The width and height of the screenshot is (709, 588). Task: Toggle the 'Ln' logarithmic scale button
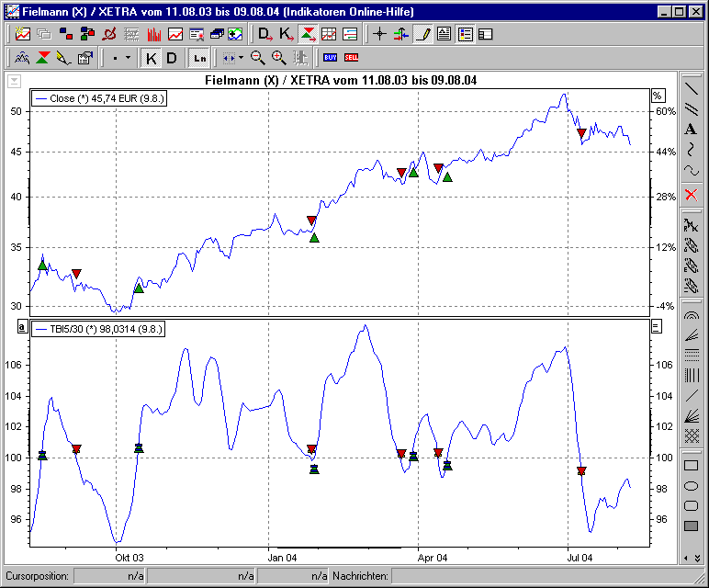pyautogui.click(x=199, y=58)
